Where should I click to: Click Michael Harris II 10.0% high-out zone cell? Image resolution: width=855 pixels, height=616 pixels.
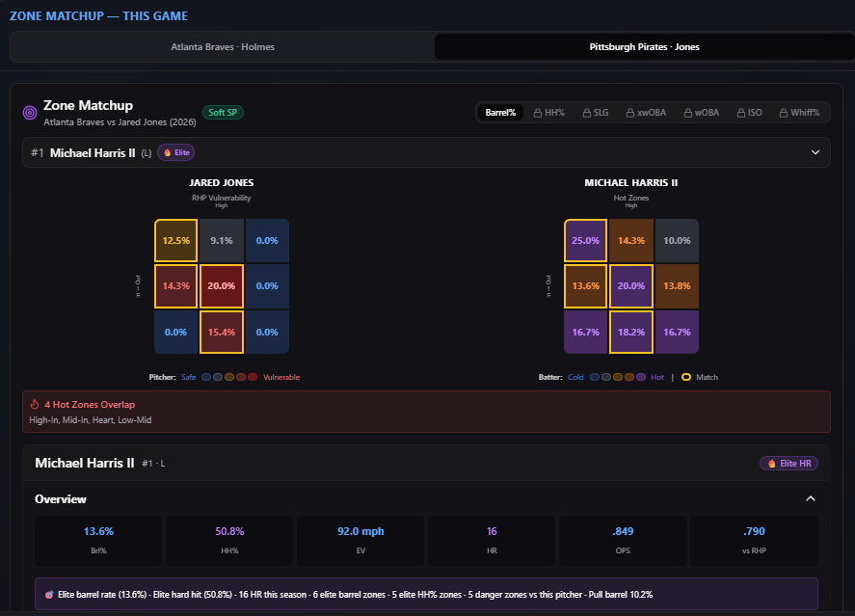pos(677,240)
